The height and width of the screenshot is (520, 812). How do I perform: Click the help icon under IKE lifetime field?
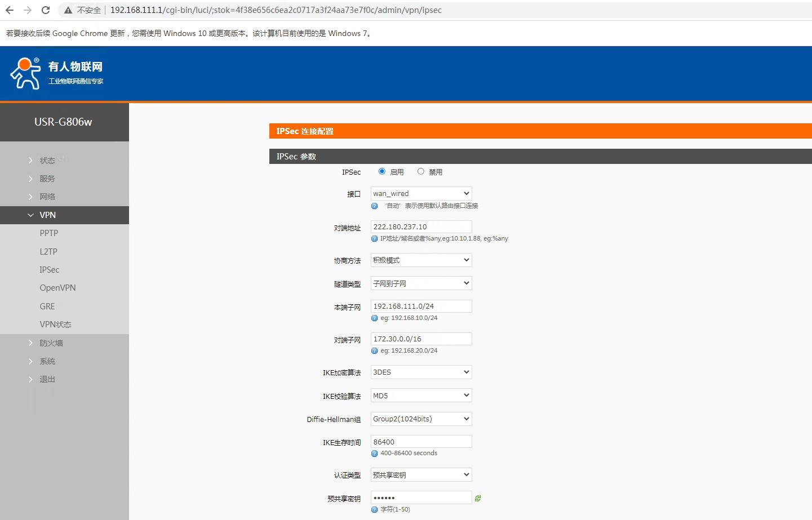click(x=375, y=454)
